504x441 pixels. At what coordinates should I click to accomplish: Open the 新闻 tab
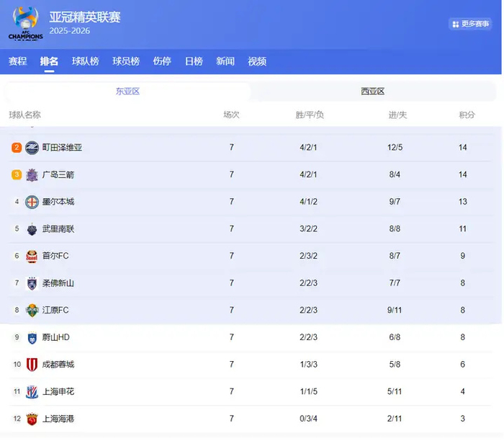(225, 61)
